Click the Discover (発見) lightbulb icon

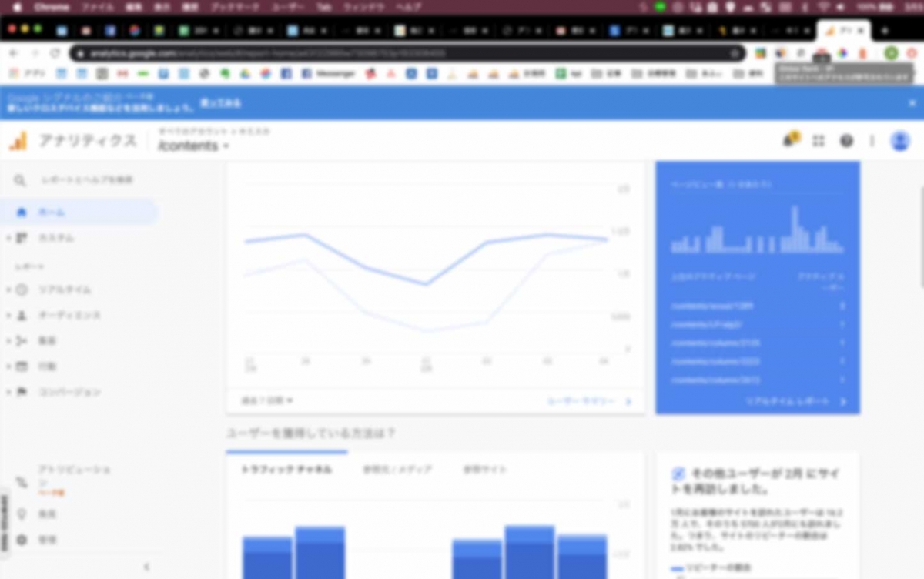(22, 514)
